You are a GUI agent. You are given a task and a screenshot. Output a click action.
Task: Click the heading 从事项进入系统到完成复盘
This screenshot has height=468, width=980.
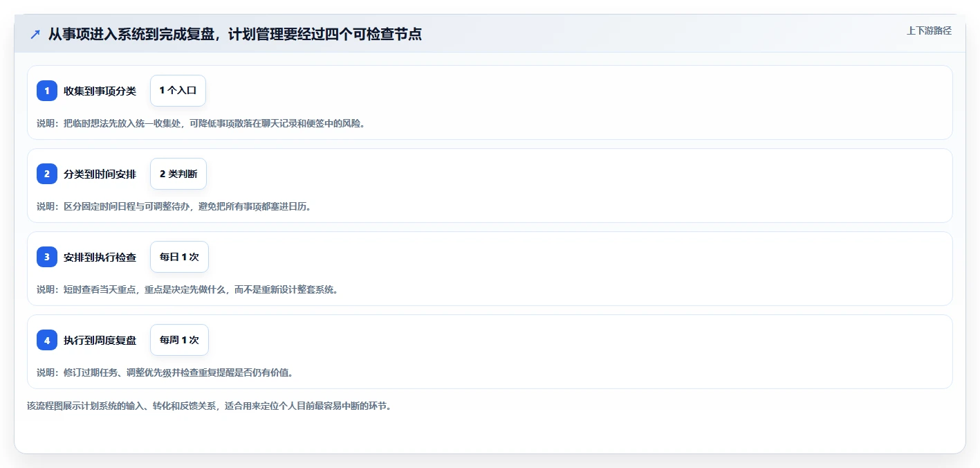pyautogui.click(x=235, y=34)
